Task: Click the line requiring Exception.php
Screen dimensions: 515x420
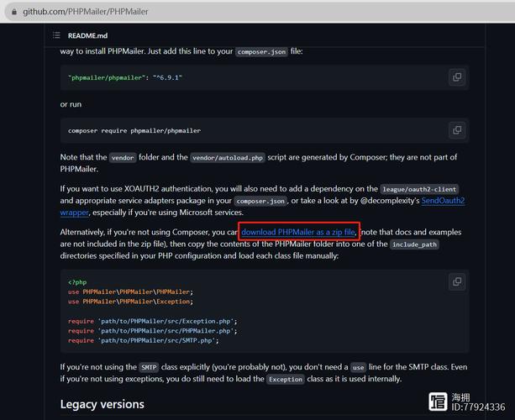Action: tap(152, 321)
